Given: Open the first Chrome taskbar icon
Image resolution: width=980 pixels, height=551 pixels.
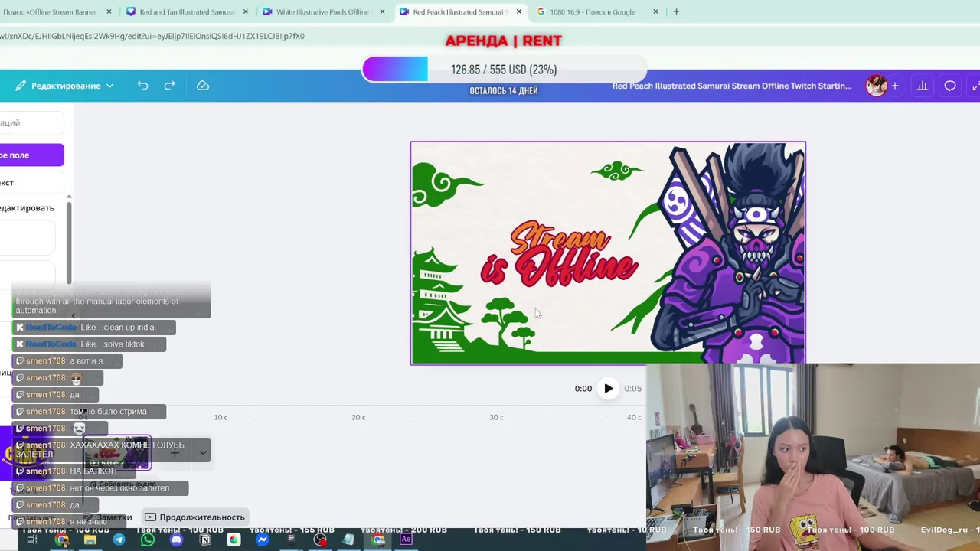Looking at the screenshot, I should coord(61,540).
